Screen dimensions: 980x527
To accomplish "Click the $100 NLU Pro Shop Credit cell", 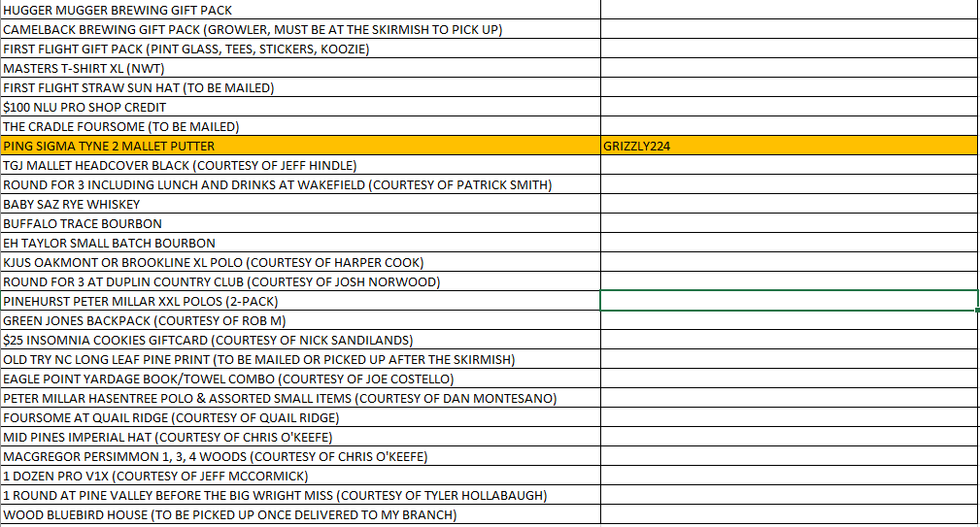I will [301, 107].
